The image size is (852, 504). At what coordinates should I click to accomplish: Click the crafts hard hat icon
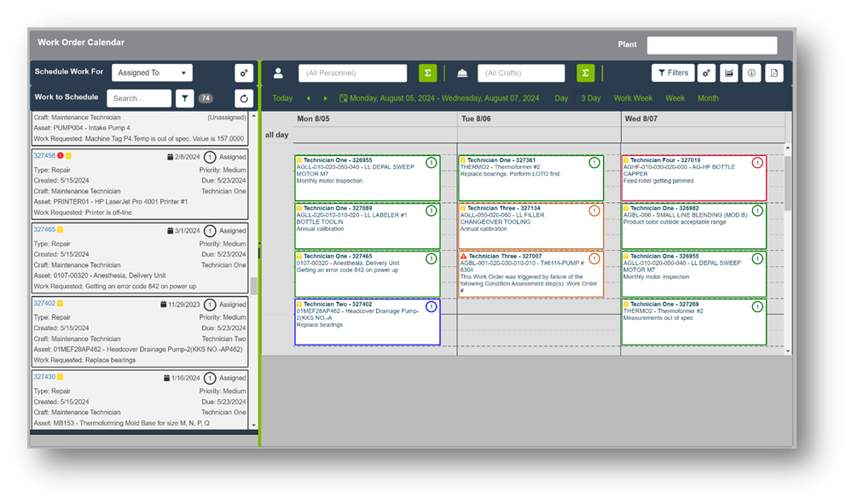(x=461, y=73)
